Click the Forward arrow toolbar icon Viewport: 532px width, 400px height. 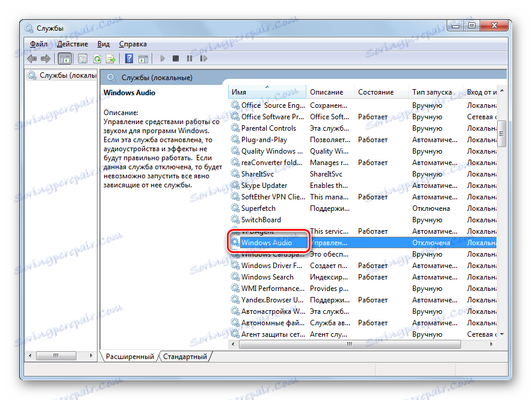point(46,59)
